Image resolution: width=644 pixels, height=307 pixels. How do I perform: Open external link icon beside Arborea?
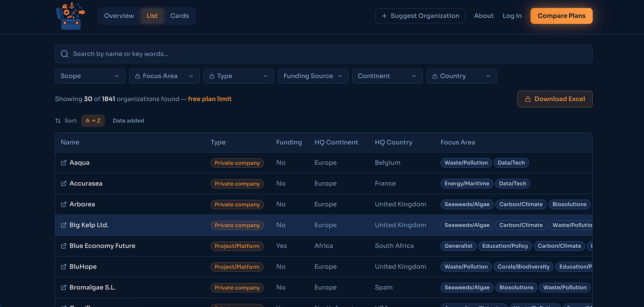[63, 204]
